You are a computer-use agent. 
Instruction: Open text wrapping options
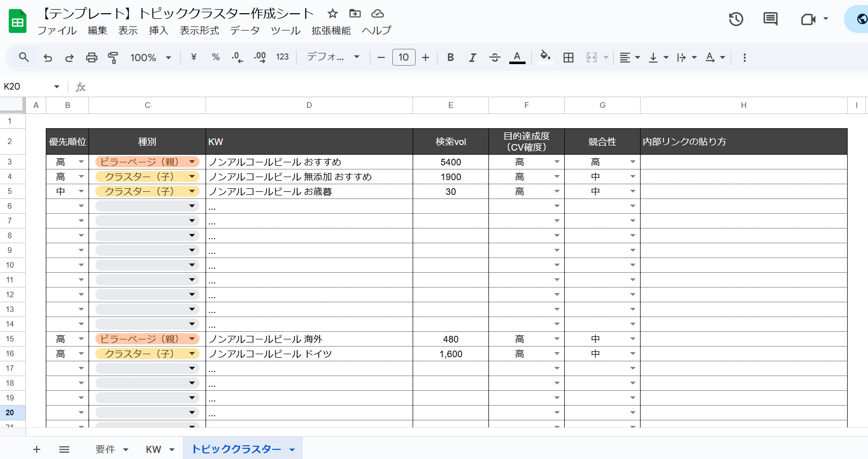(x=686, y=58)
